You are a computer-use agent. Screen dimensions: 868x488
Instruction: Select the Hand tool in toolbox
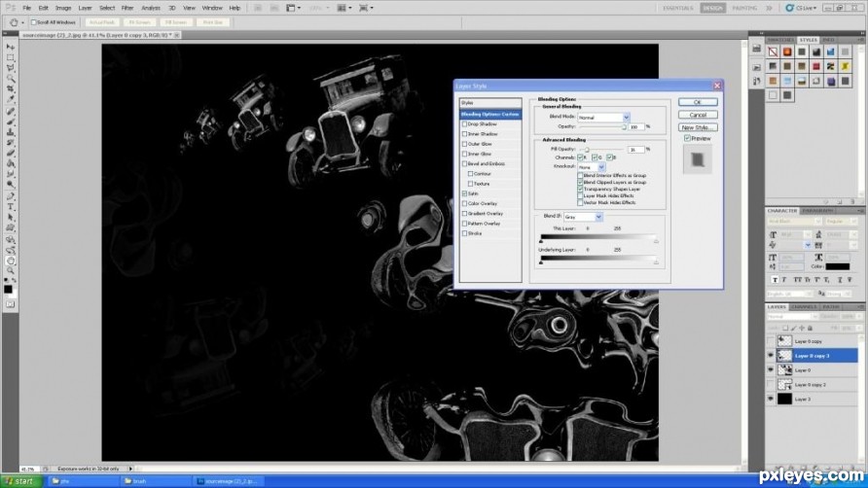pos(11,261)
